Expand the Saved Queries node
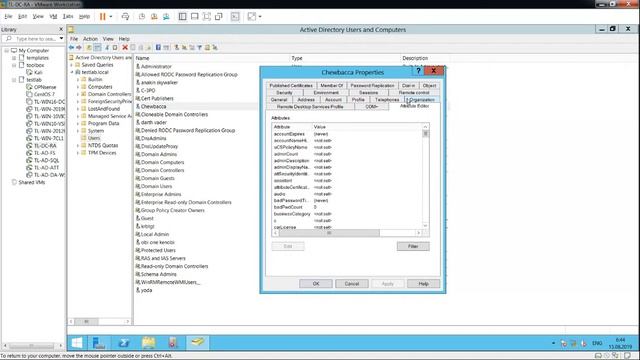640x360 pixels. pos(72,65)
